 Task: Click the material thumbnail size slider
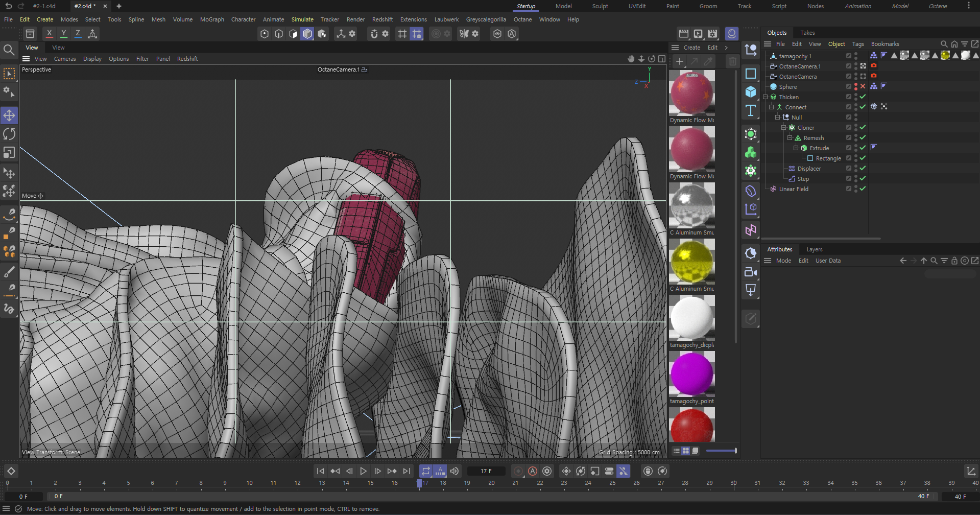point(721,451)
